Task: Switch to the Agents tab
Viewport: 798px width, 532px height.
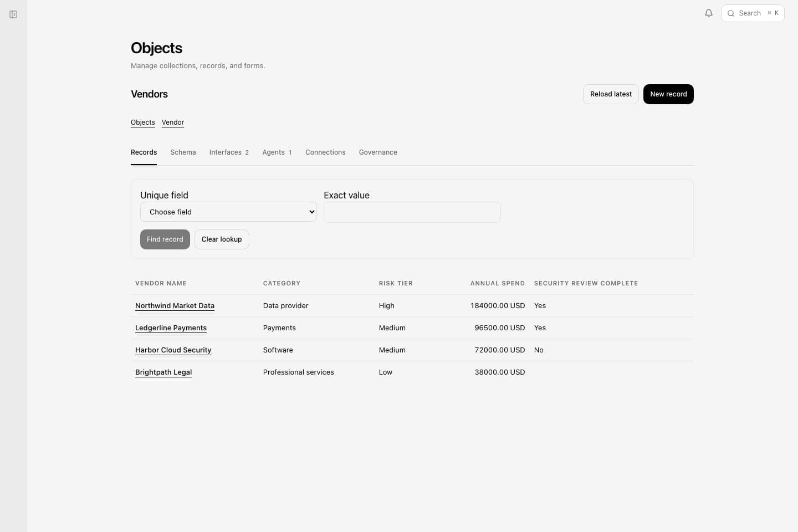Action: [x=277, y=152]
